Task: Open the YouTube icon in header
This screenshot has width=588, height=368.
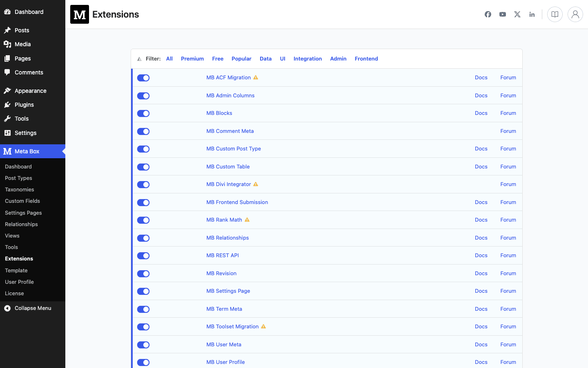Action: click(x=503, y=14)
